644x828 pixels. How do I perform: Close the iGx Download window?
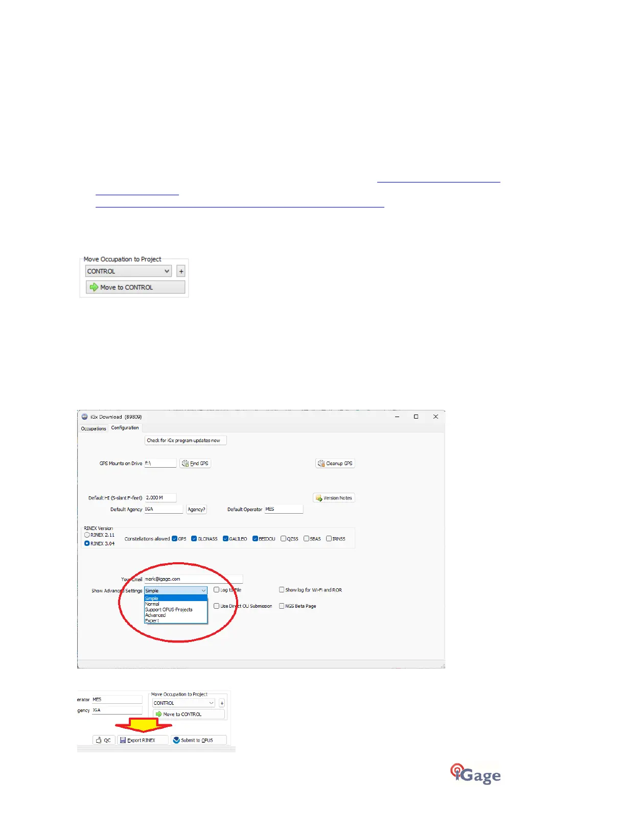[x=436, y=417]
